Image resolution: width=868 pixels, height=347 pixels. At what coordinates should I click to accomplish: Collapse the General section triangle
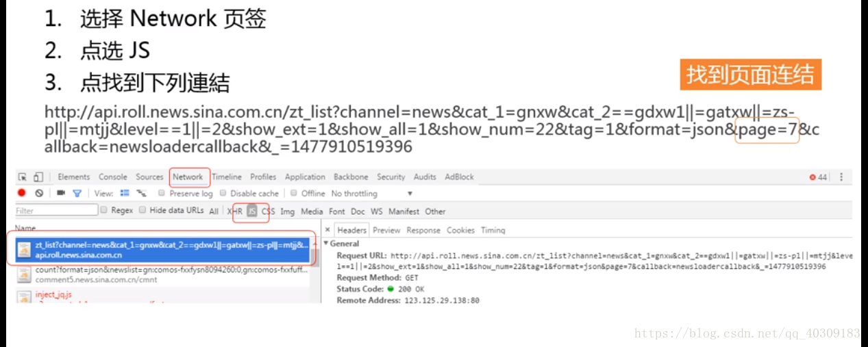(326, 244)
